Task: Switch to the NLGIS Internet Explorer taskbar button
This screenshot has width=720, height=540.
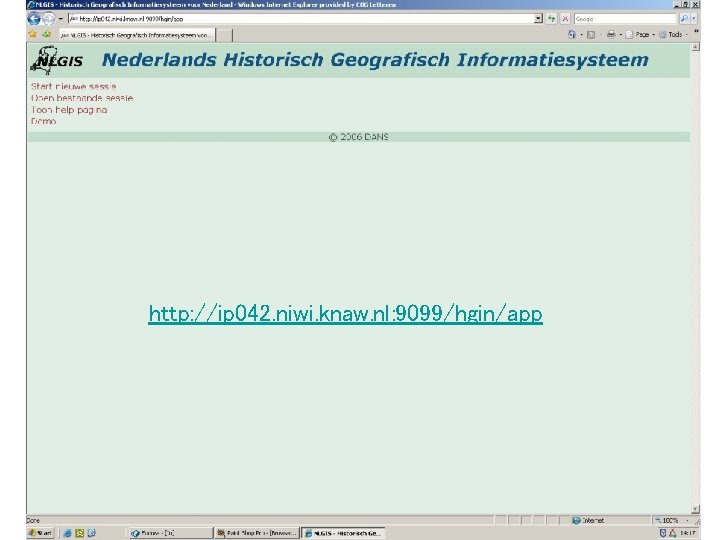Action: [x=343, y=533]
